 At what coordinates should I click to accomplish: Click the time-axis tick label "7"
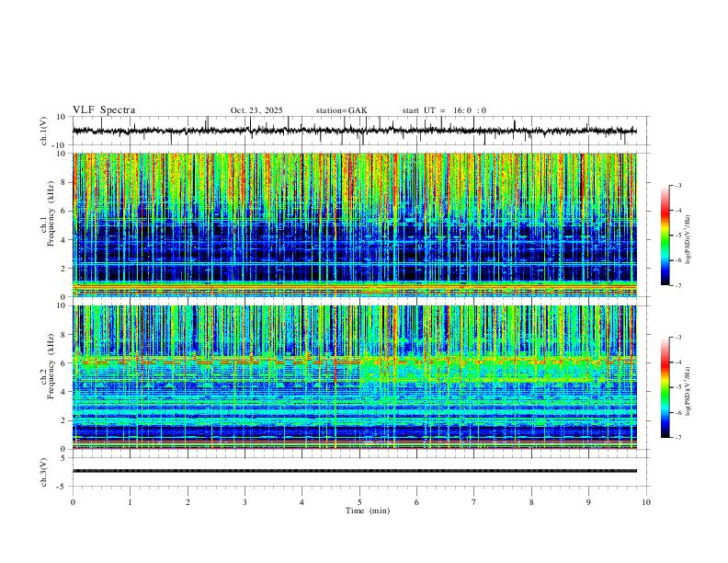[x=474, y=502]
